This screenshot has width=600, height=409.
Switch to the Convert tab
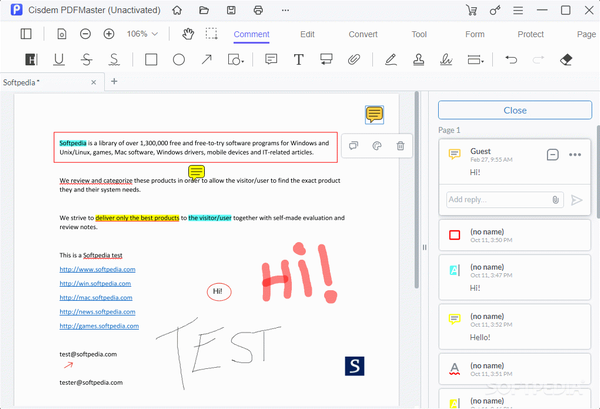point(363,34)
